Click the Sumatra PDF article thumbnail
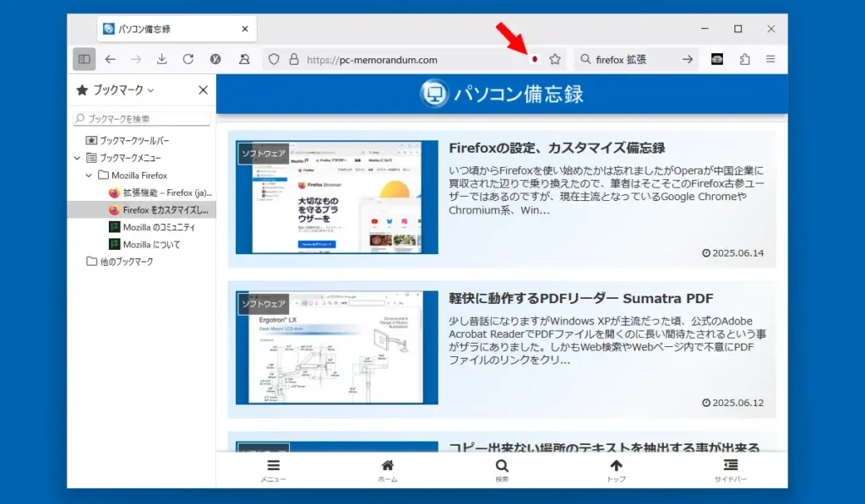This screenshot has width=865, height=504. pos(336,347)
